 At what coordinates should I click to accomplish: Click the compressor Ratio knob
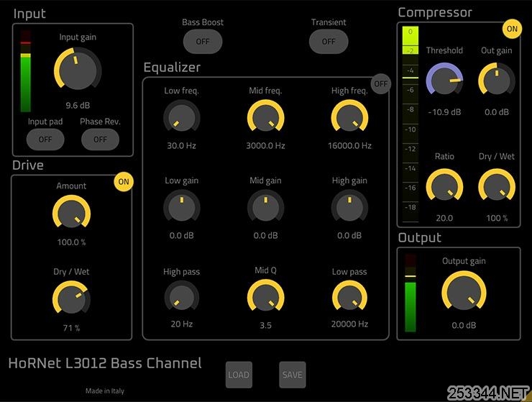[x=444, y=185]
